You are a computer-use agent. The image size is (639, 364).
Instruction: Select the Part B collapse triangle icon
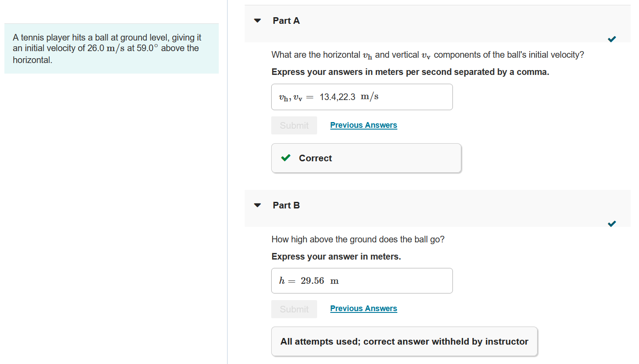pyautogui.click(x=257, y=205)
